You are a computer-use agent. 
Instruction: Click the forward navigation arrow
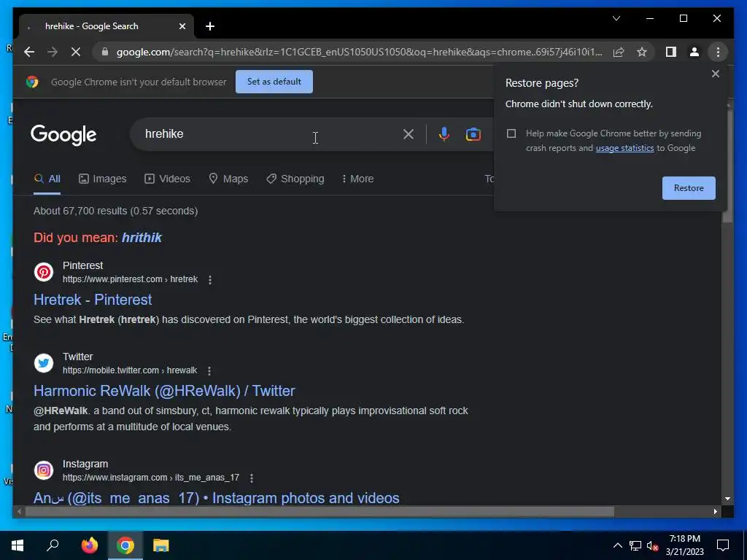(53, 52)
